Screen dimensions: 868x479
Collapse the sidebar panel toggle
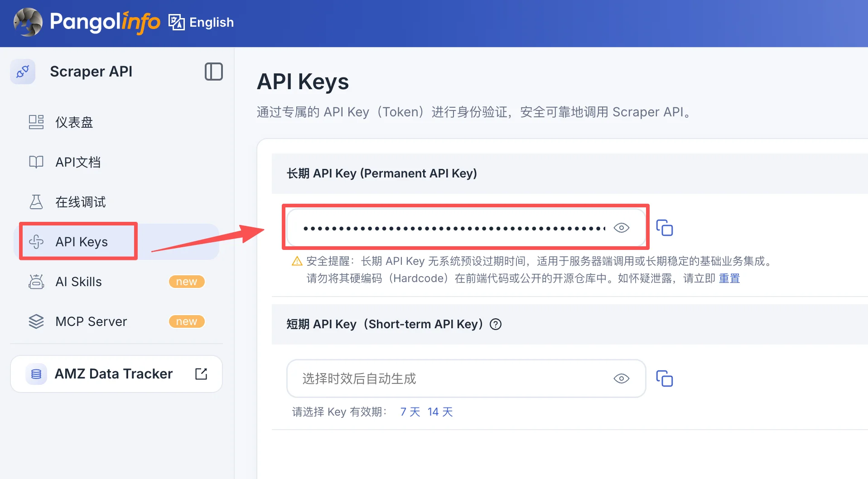tap(213, 72)
